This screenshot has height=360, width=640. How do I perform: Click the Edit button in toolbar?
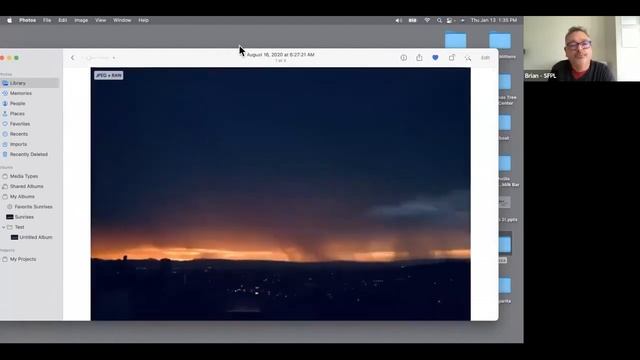pos(485,58)
